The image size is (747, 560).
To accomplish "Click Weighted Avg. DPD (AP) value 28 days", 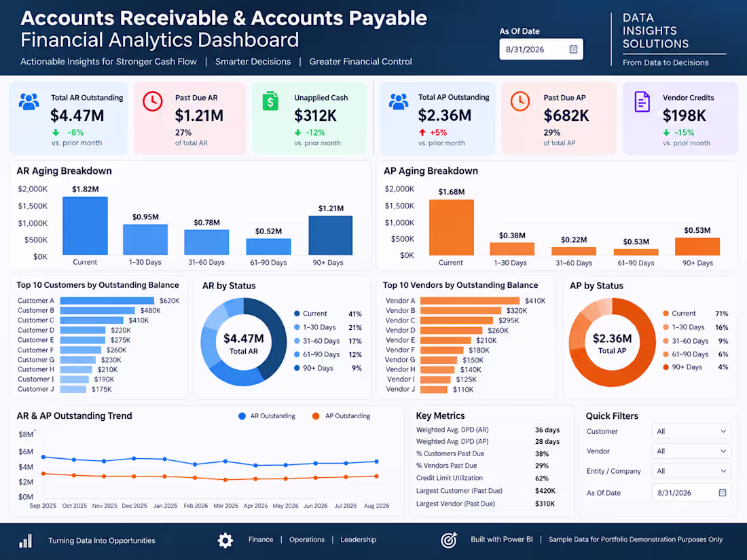I will tap(547, 441).
